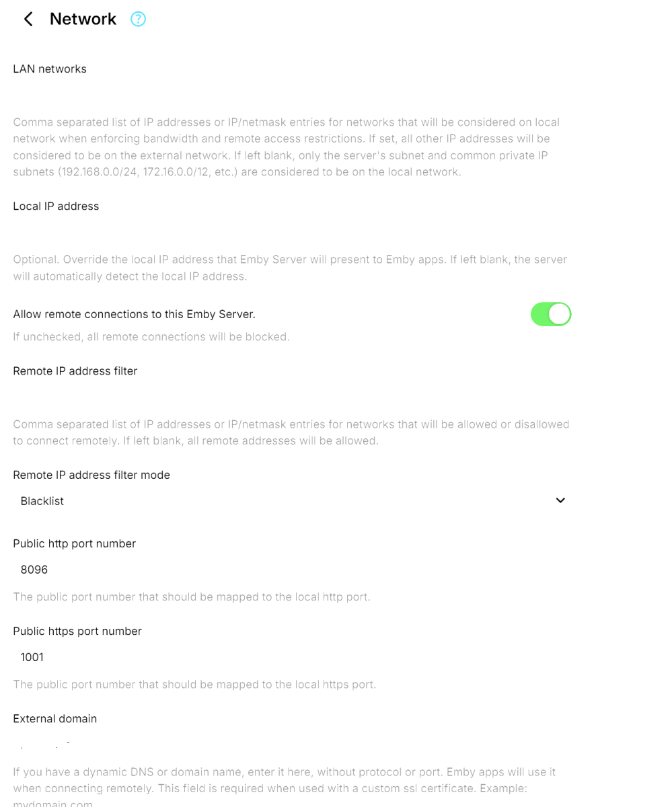Navigate back using the back arrow
This screenshot has width=672, height=807.
point(28,19)
